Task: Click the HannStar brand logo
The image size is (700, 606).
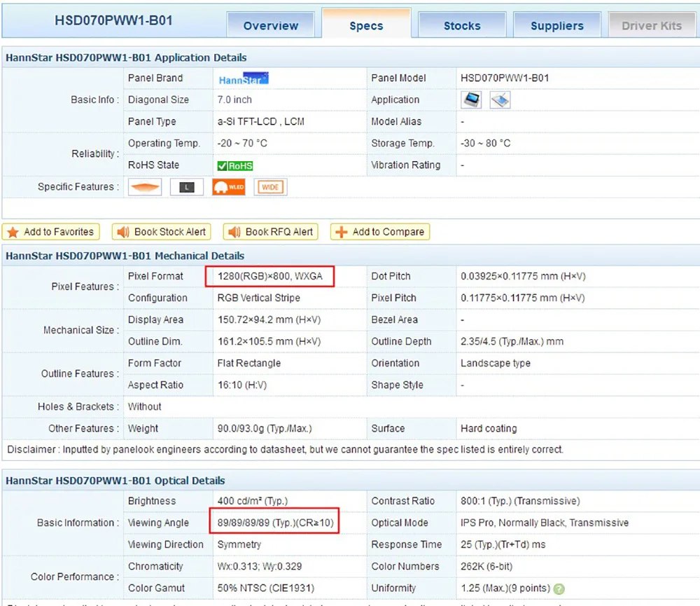Action: pos(244,78)
